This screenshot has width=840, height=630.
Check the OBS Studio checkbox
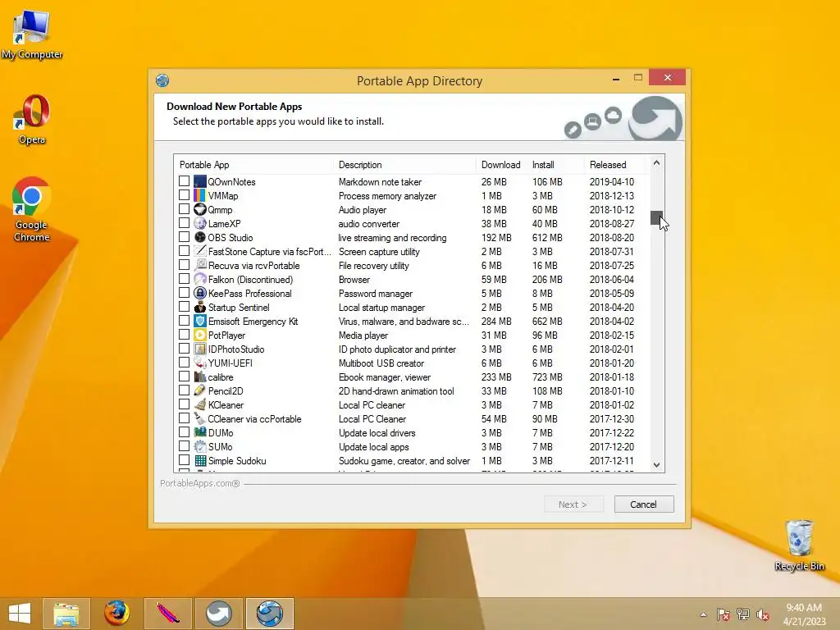tap(185, 237)
